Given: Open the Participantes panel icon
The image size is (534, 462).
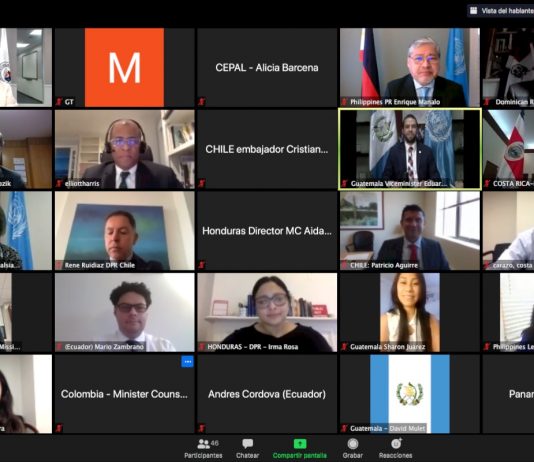Looking at the screenshot, I should coord(203,444).
